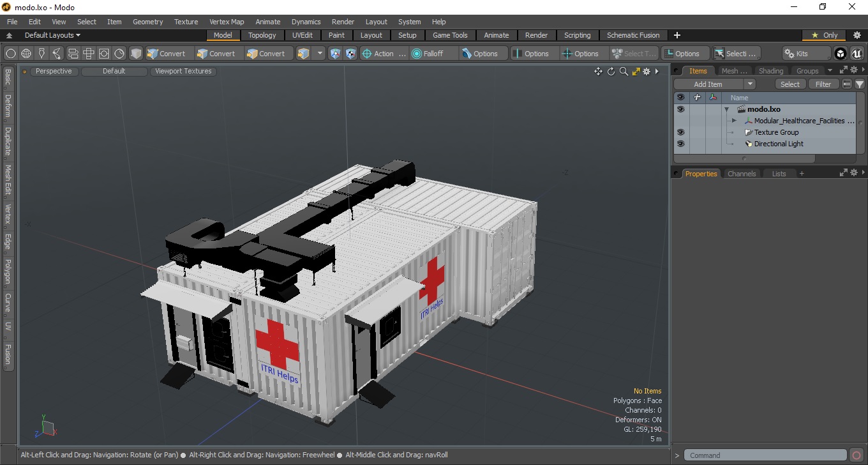Open the Add Item dropdown arrow

(x=750, y=84)
